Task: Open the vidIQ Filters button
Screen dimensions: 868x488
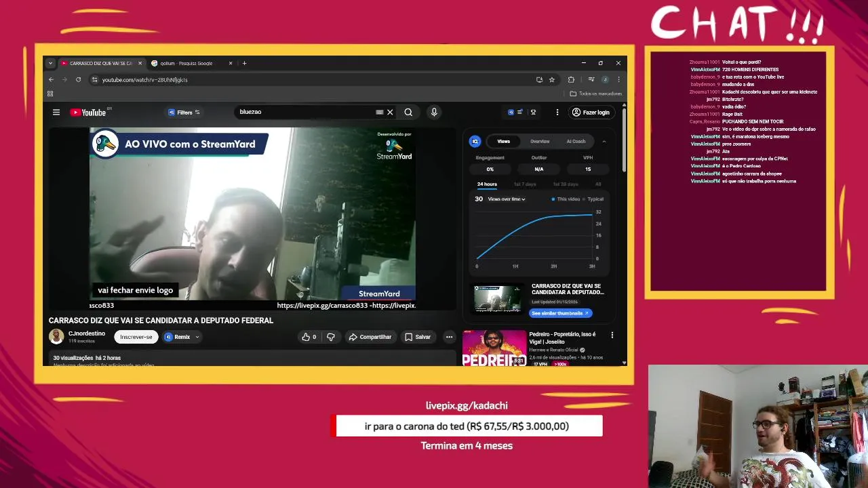Action: (184, 113)
